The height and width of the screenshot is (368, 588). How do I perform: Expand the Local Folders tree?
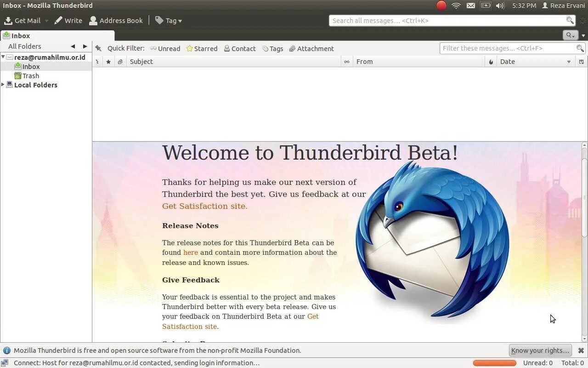point(3,85)
